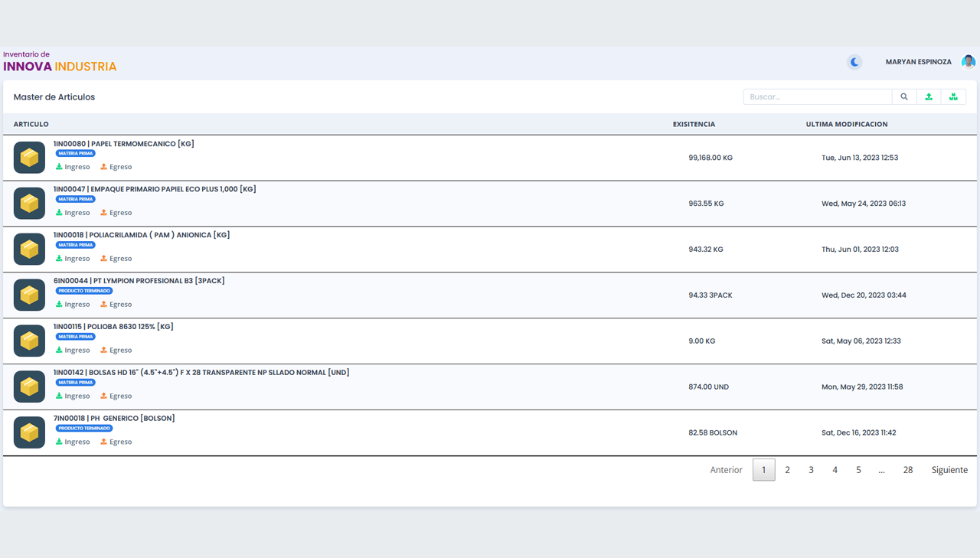This screenshot has height=558, width=980.
Task: Click the Anterior pagination button
Action: pyautogui.click(x=726, y=469)
